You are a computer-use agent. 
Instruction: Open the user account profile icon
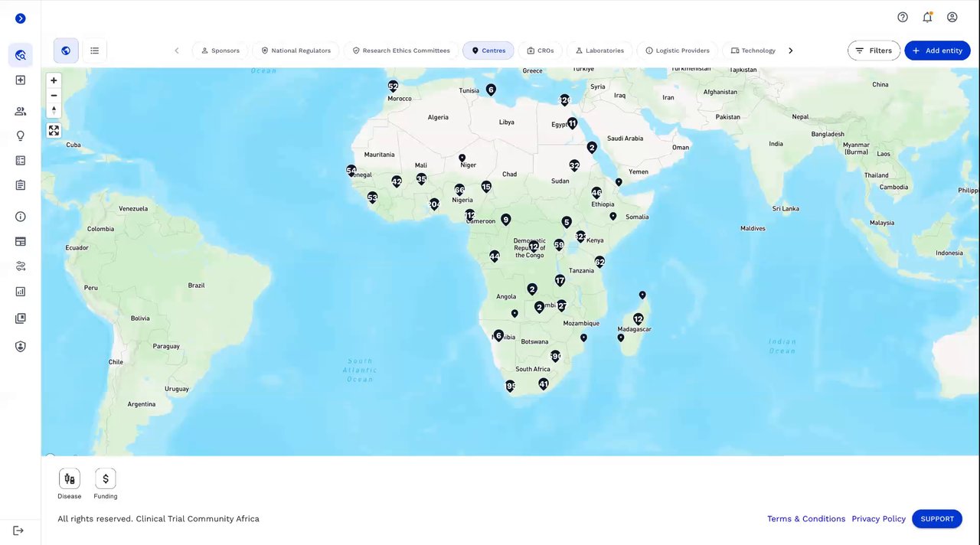[952, 17]
